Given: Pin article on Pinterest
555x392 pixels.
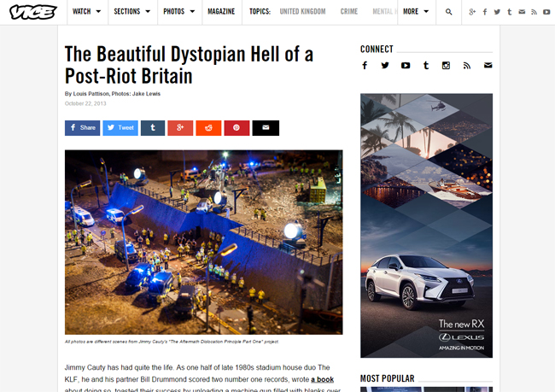Looking at the screenshot, I should tap(237, 128).
